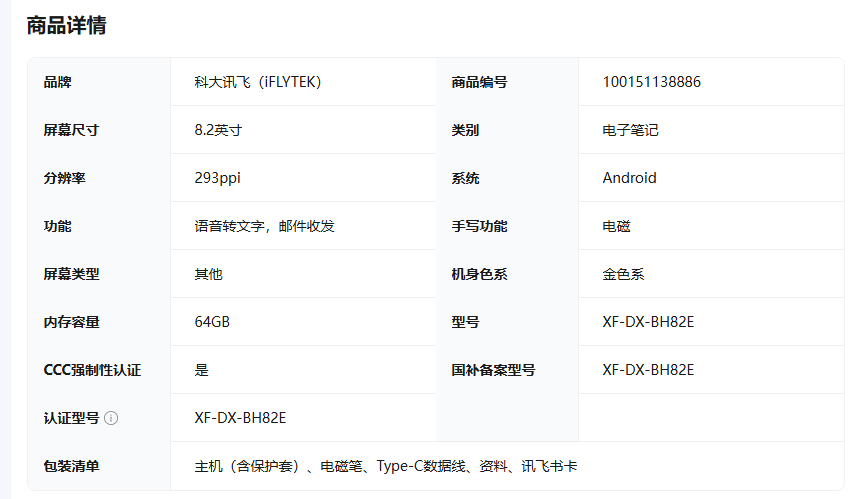859x499 pixels.
Task: Select product number 100151138886
Action: coord(651,82)
